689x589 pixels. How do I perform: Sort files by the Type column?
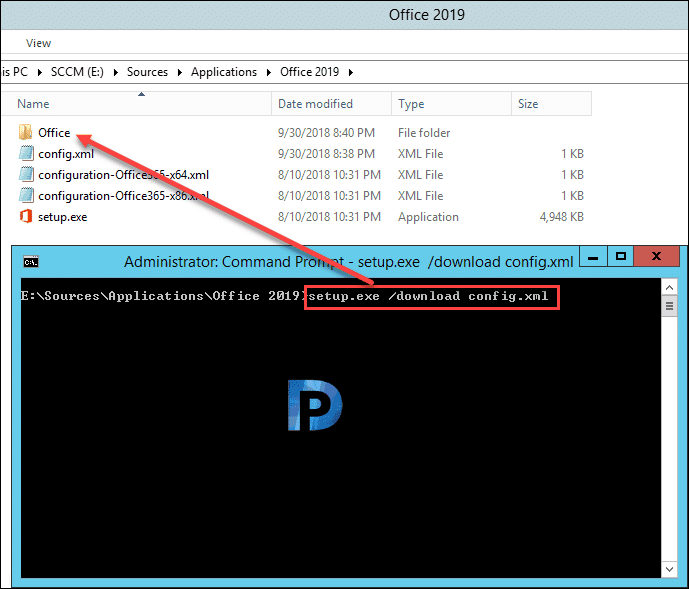(452, 104)
